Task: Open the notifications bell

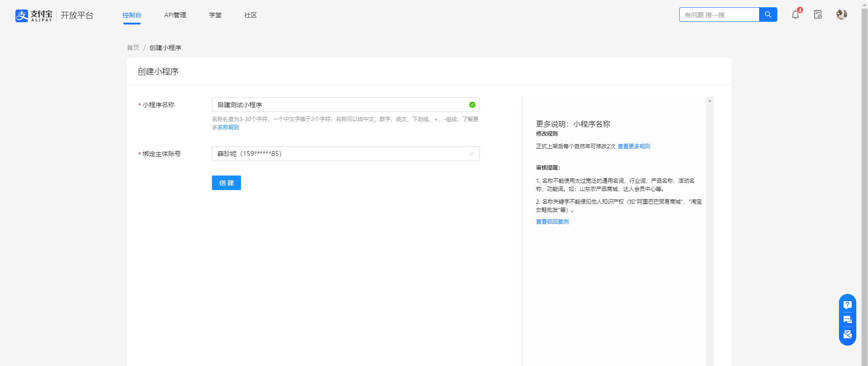Action: point(795,15)
